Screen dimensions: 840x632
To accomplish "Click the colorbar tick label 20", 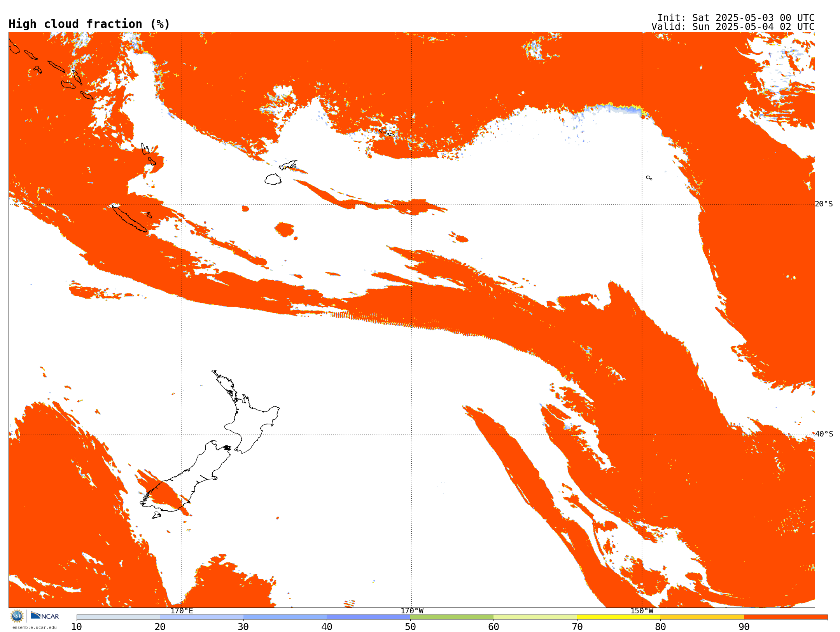I will point(160,627).
